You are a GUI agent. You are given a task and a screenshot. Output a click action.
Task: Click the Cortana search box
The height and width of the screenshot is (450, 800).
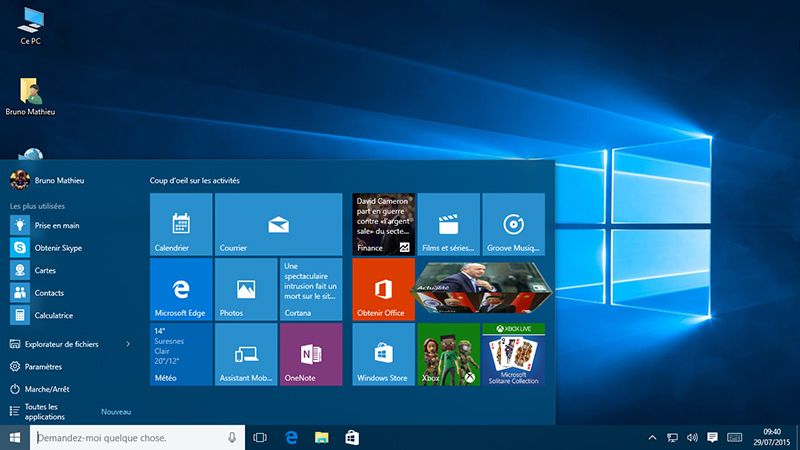(125, 438)
